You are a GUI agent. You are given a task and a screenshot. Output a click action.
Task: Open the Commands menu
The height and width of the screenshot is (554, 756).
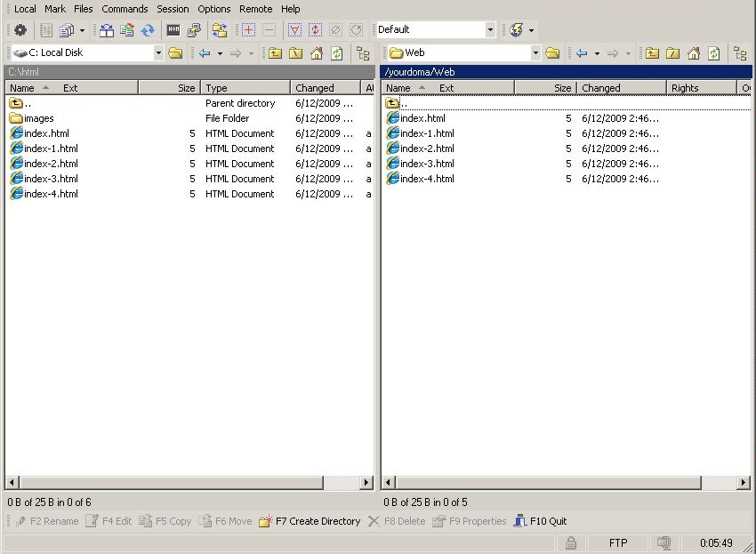125,9
